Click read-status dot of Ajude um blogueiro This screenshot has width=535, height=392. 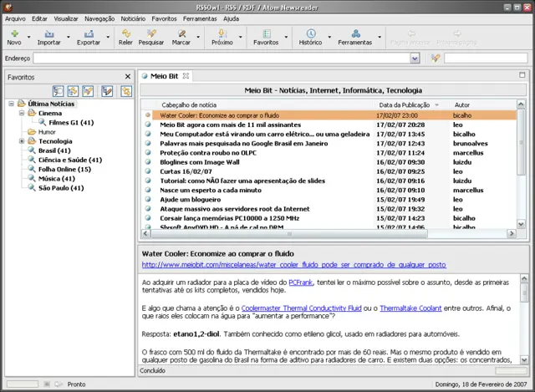[148, 199]
